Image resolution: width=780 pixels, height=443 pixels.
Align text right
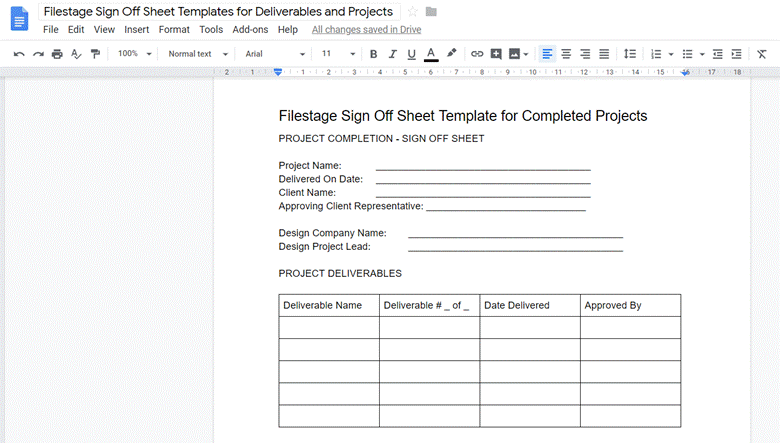click(585, 54)
